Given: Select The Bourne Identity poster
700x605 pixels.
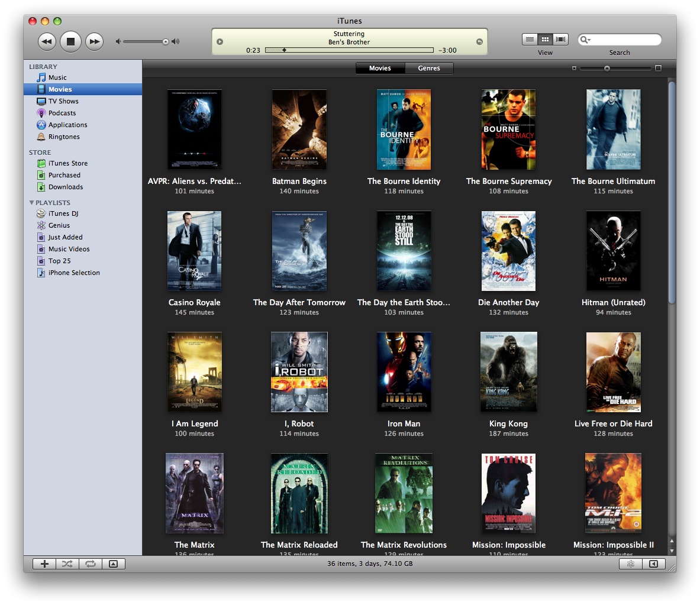Looking at the screenshot, I should (x=404, y=130).
